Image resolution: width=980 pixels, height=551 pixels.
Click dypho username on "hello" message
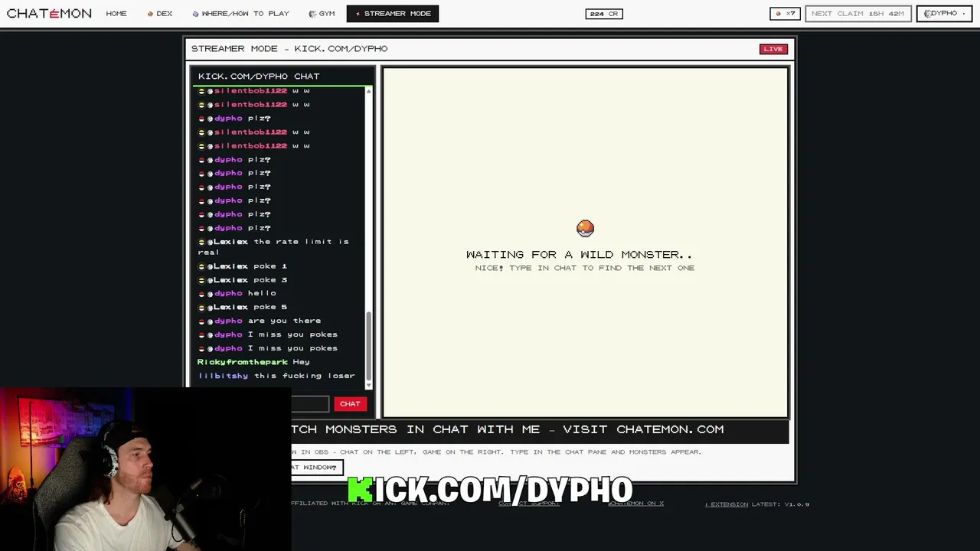[x=228, y=294]
